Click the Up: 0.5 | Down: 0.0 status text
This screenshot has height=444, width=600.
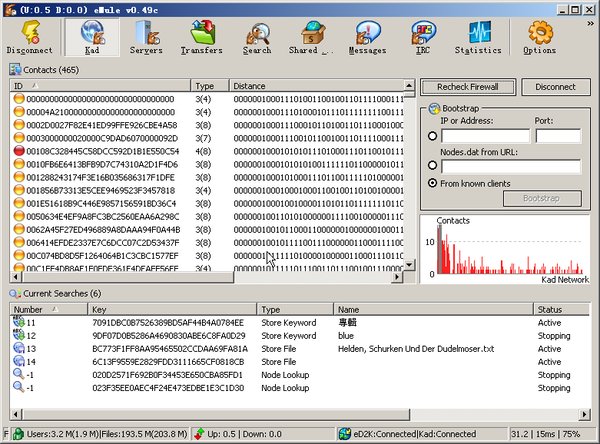click(245, 434)
